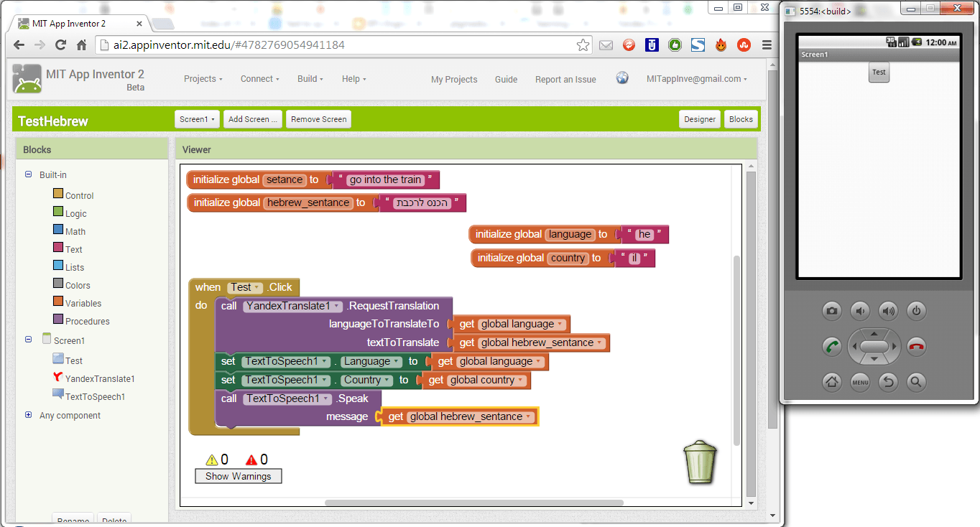Click the Gmail extension icon
Screen dimensions: 980x527
click(x=606, y=45)
